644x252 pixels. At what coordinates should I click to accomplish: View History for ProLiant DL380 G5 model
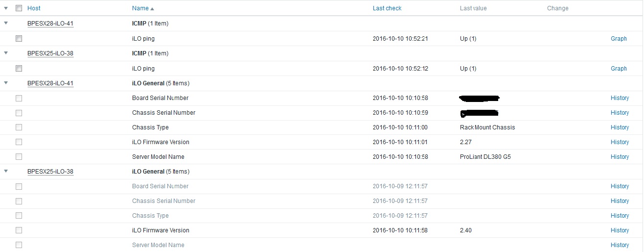[x=620, y=157]
